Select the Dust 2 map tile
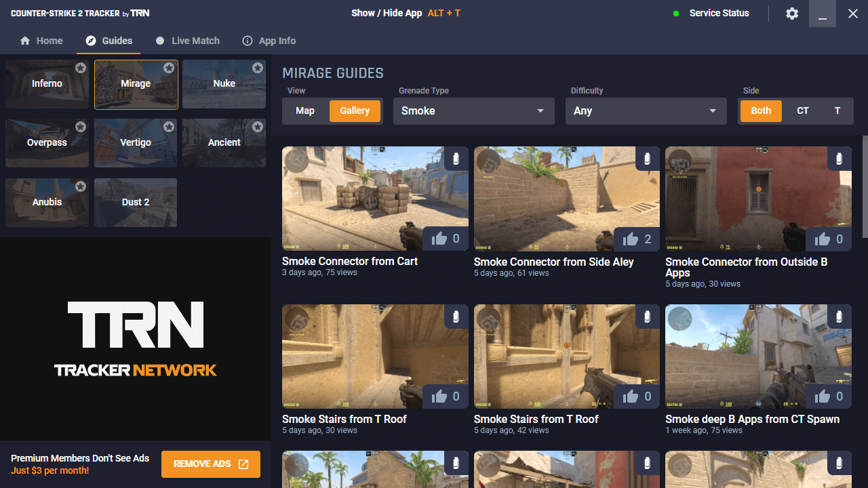This screenshot has height=488, width=868. [136, 203]
